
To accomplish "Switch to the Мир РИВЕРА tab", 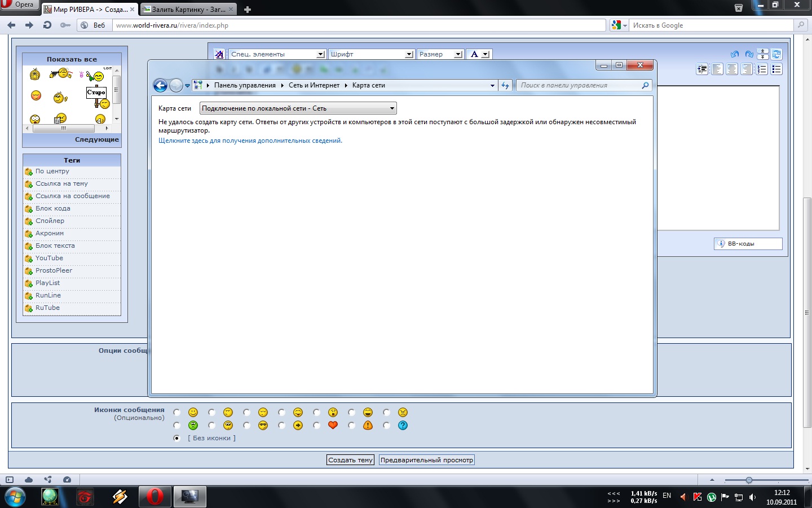I will pyautogui.click(x=90, y=9).
